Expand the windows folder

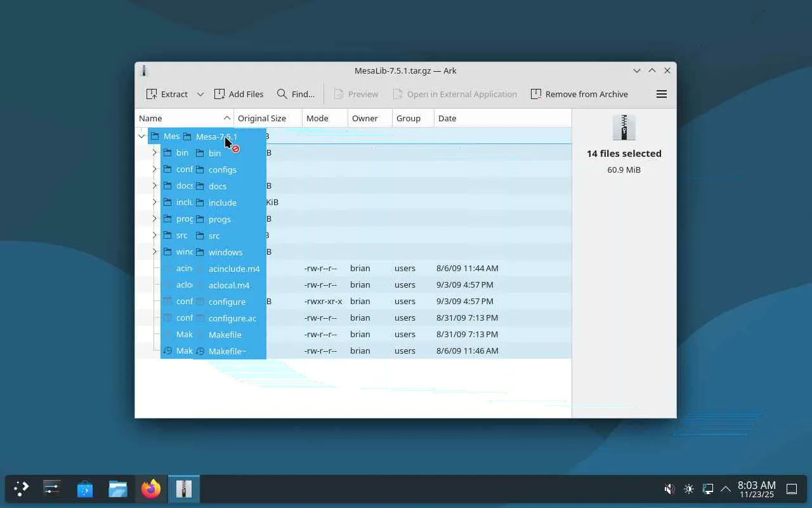[x=154, y=251]
